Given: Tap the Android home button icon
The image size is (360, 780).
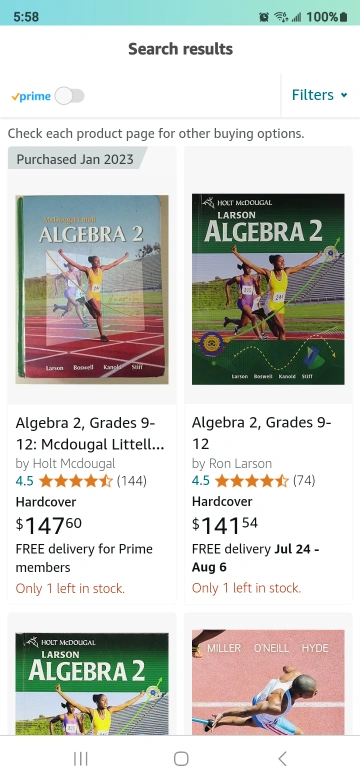Looking at the screenshot, I should pos(181,759).
